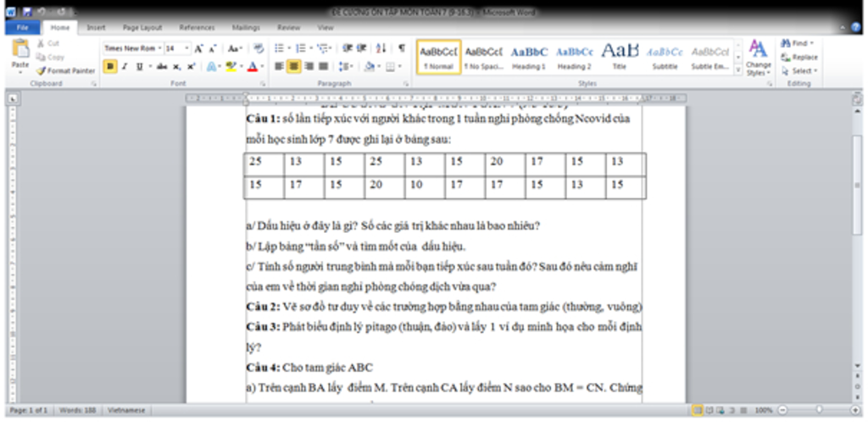Image resolution: width=868 pixels, height=422 pixels.
Task: Switch to the Page Layout tab
Action: click(142, 27)
